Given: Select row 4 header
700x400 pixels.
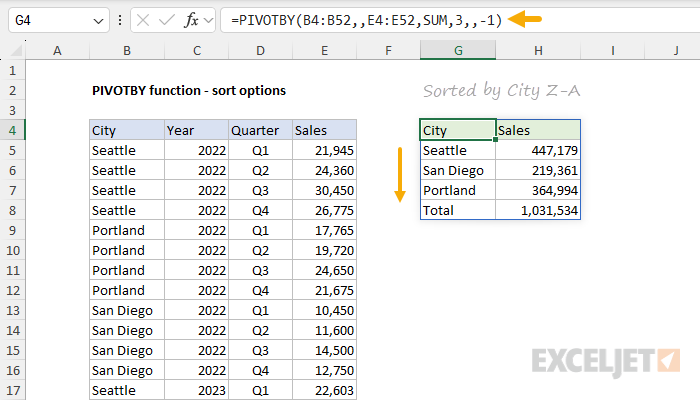Looking at the screenshot, I should click(12, 130).
